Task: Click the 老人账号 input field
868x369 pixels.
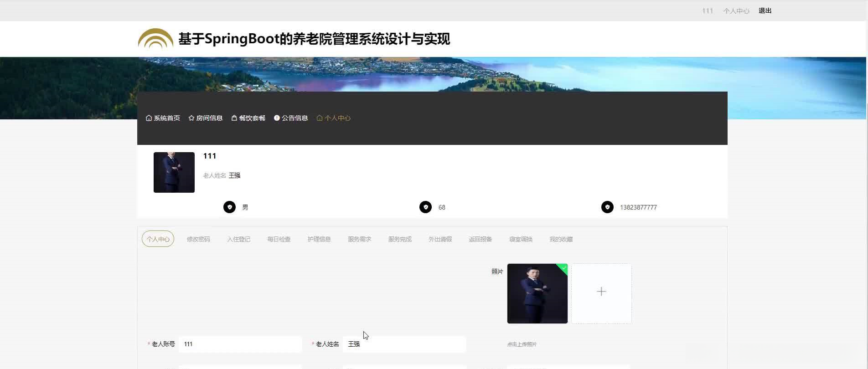Action: point(240,344)
